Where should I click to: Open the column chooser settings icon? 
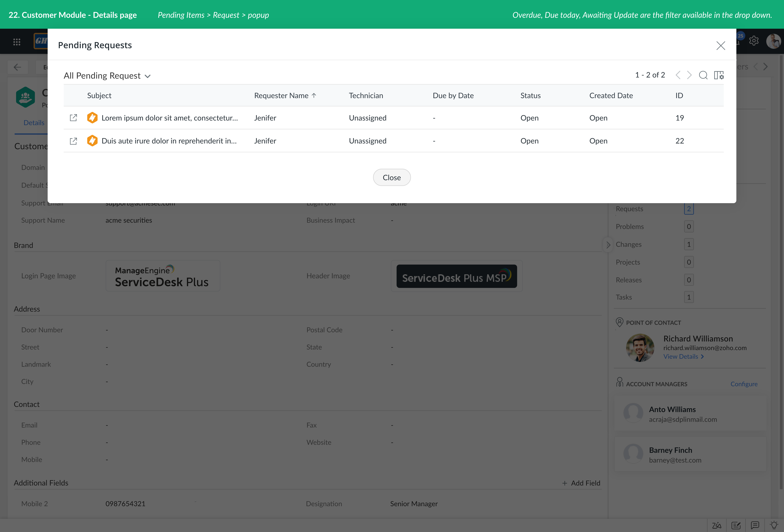[x=719, y=75]
